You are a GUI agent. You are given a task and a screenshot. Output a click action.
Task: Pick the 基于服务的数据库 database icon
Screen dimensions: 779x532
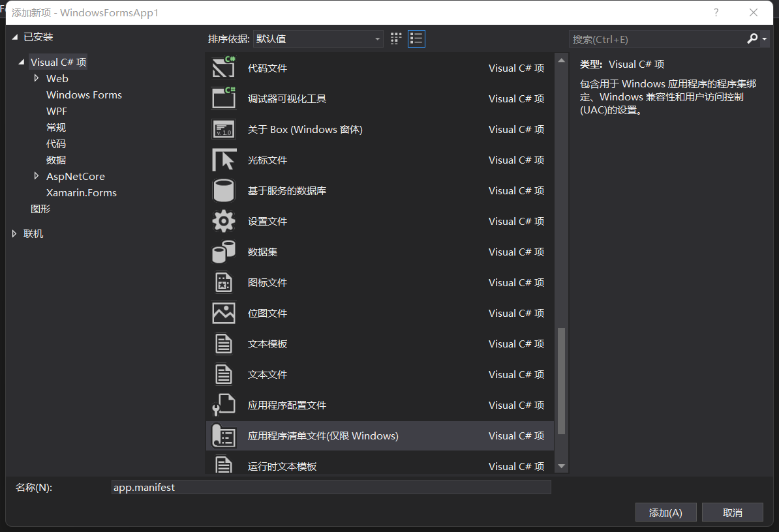pyautogui.click(x=224, y=190)
